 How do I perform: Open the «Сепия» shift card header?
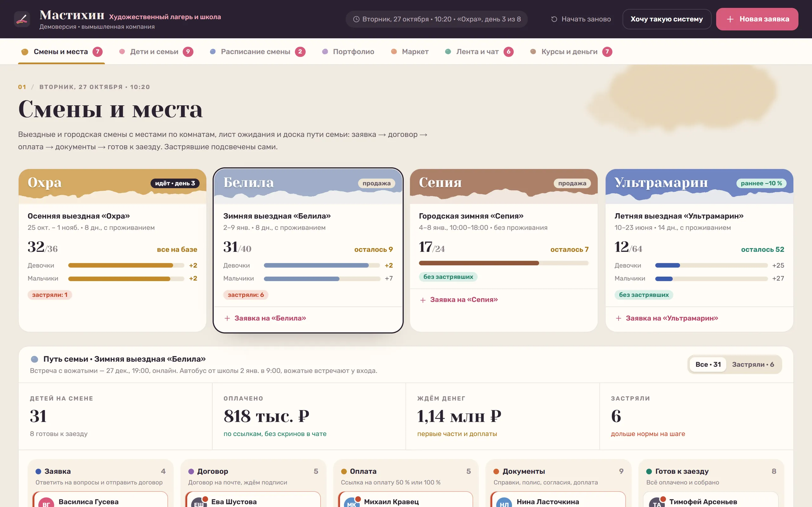(x=504, y=185)
